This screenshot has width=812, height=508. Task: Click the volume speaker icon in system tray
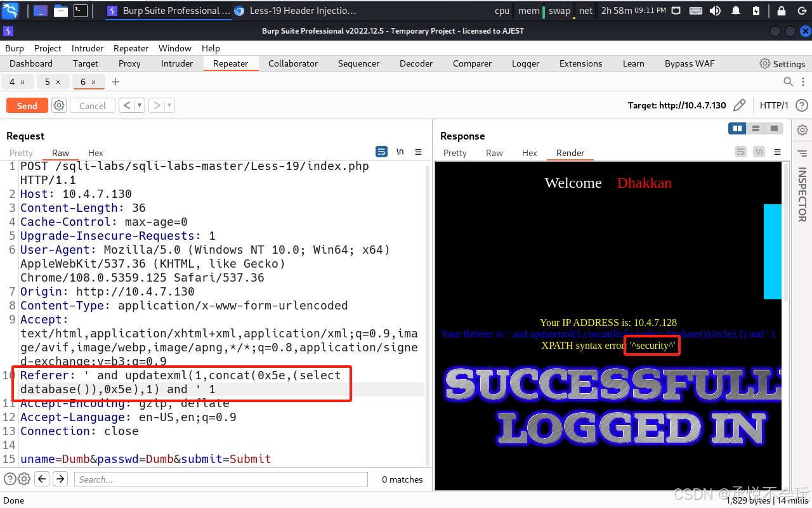715,11
